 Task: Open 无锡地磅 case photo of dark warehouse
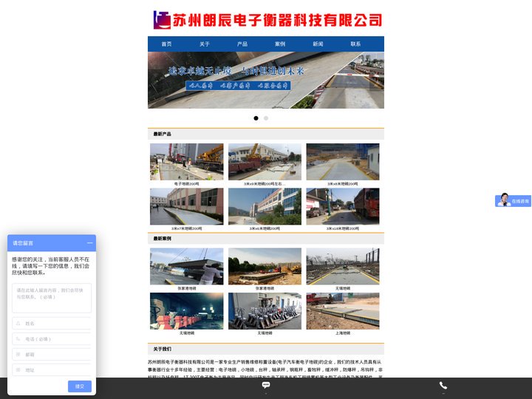(187, 311)
